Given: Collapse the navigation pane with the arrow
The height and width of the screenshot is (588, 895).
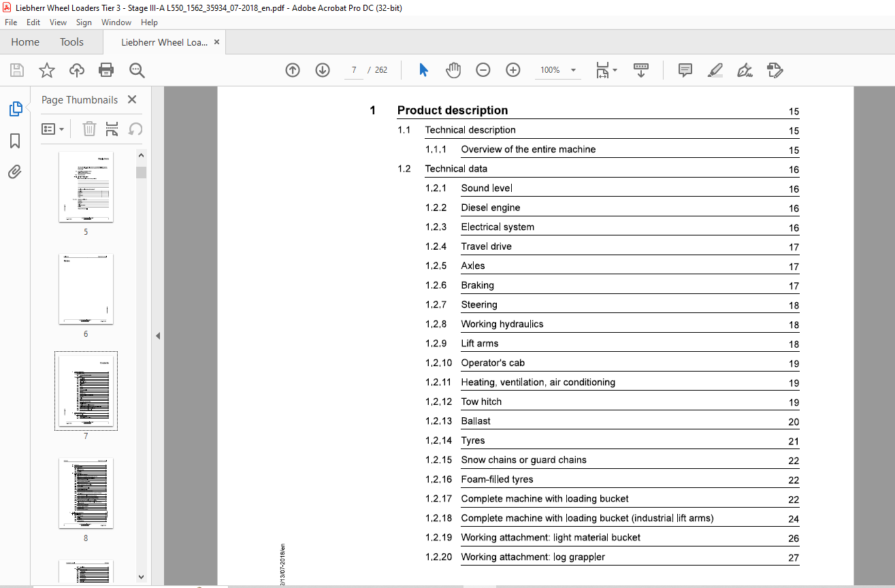Looking at the screenshot, I should (158, 336).
